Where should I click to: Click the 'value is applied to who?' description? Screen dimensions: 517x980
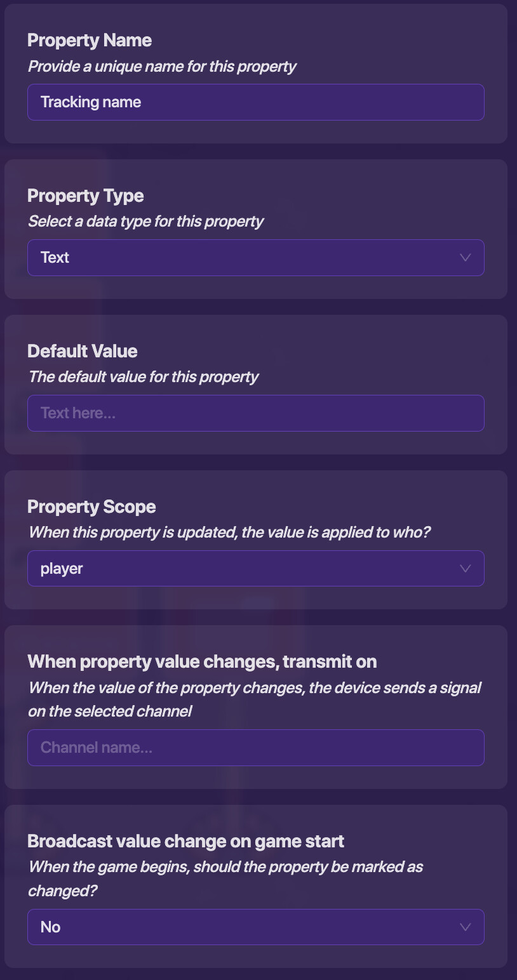229,533
